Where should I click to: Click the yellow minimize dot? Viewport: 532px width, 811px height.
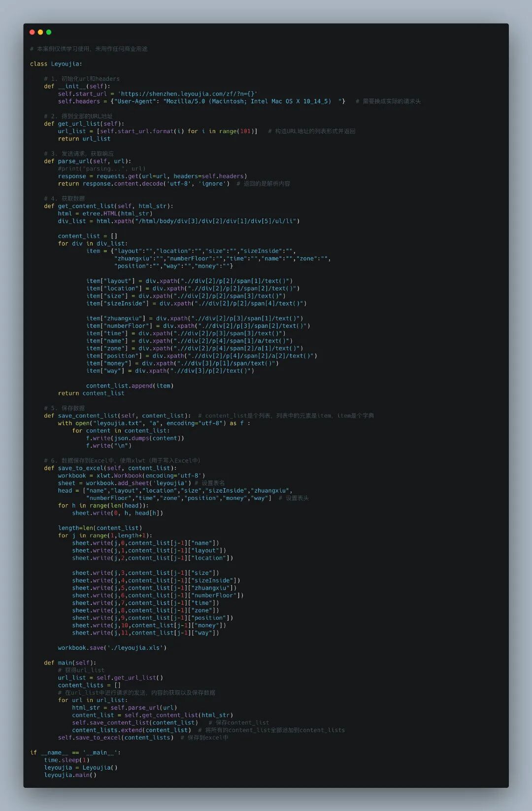point(40,32)
